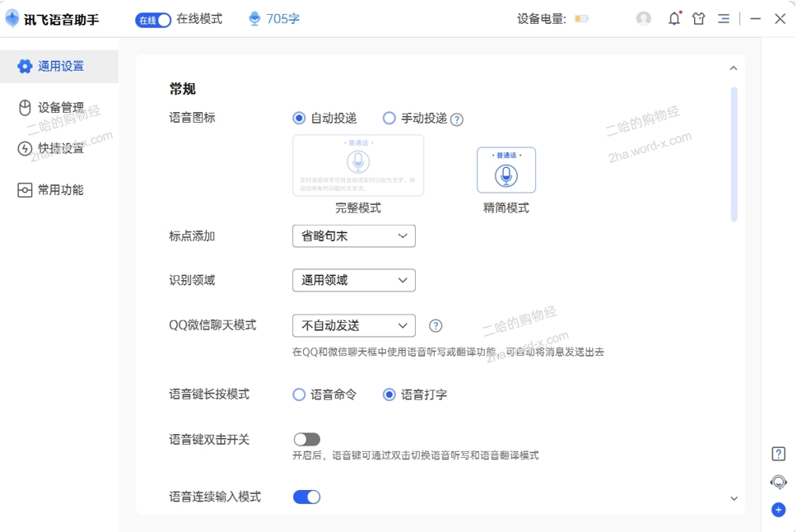This screenshot has height=532, width=802.
Task: Choose the 精简模式 thumbnail
Action: click(506, 170)
